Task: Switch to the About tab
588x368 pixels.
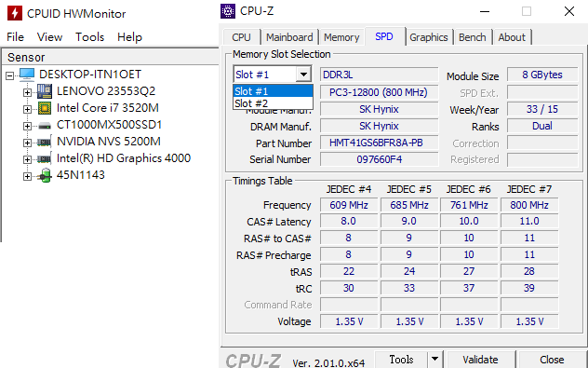Action: (x=512, y=37)
